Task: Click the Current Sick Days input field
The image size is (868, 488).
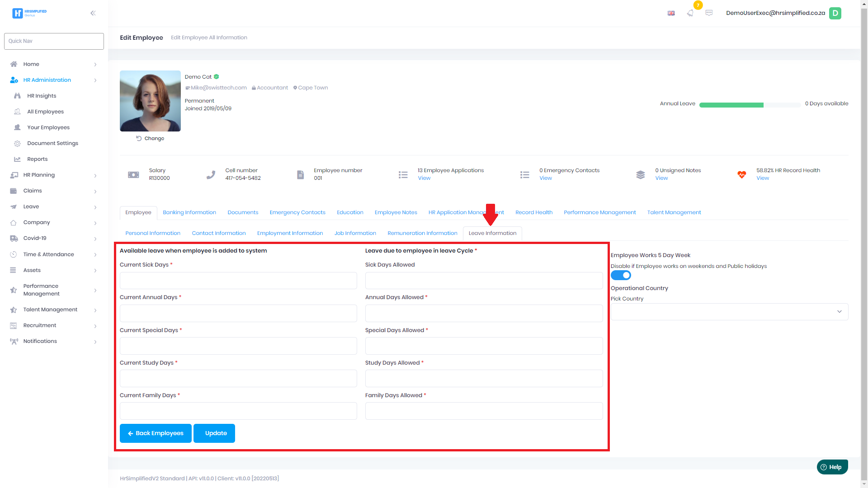Action: coord(238,281)
